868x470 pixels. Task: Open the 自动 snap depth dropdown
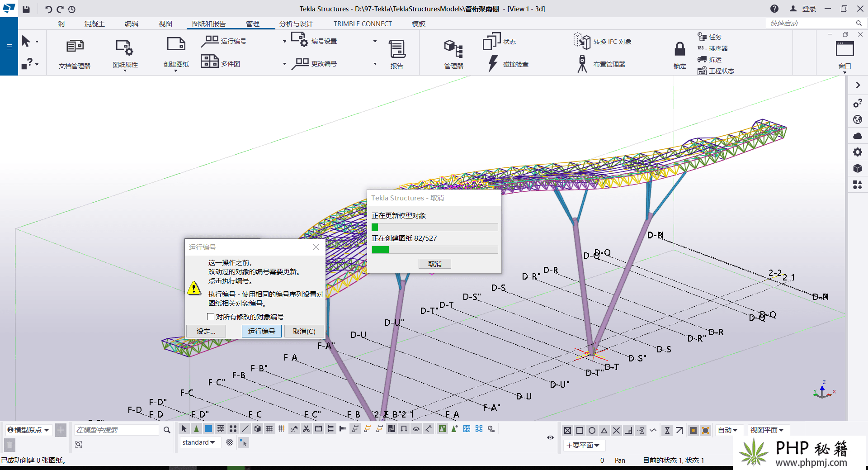[x=728, y=430]
